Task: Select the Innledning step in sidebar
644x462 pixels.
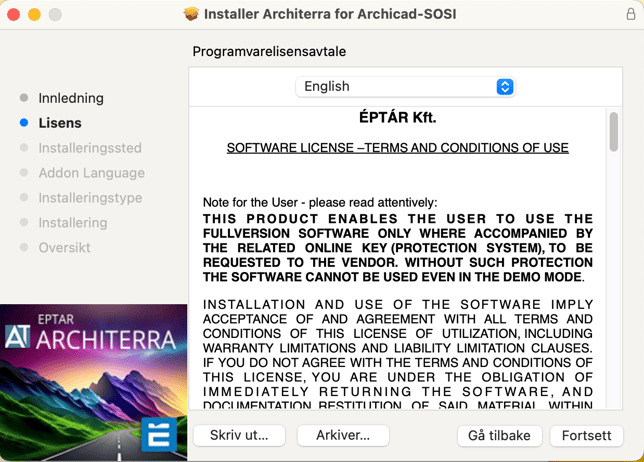Action: click(71, 98)
